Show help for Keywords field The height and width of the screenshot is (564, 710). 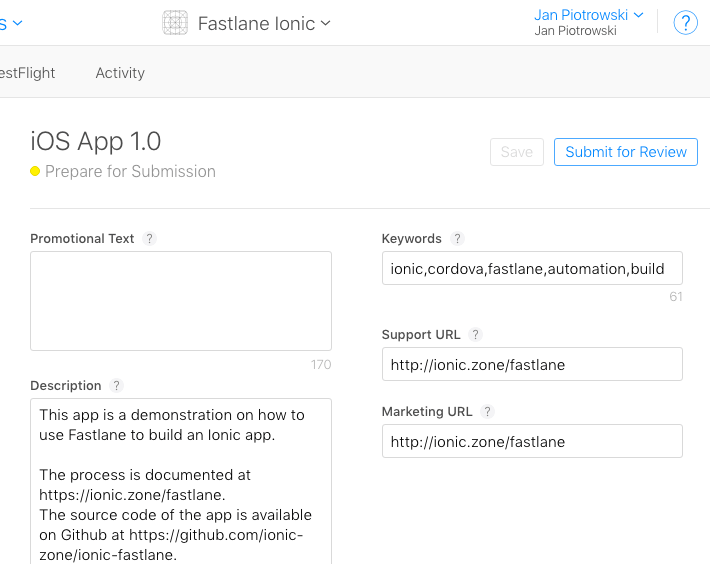click(457, 239)
